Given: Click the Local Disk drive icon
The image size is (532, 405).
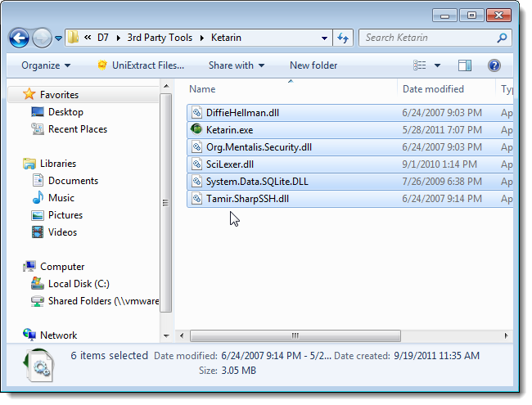Looking at the screenshot, I should (x=38, y=283).
